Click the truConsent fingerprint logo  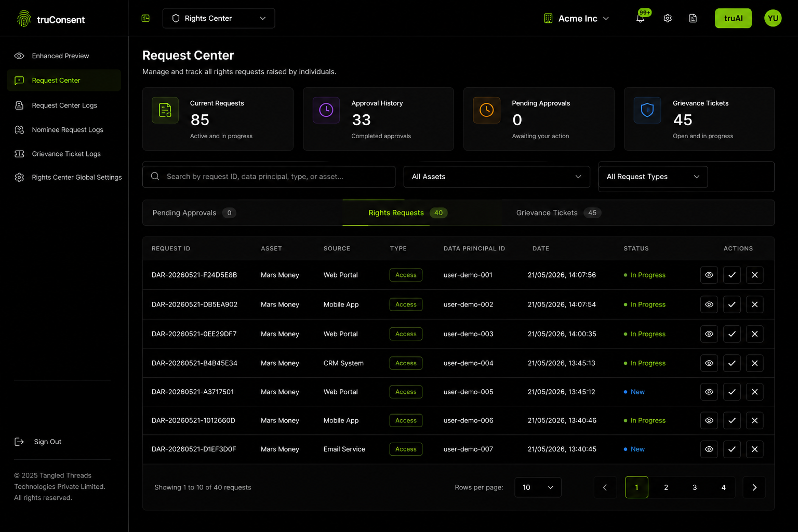click(23, 19)
